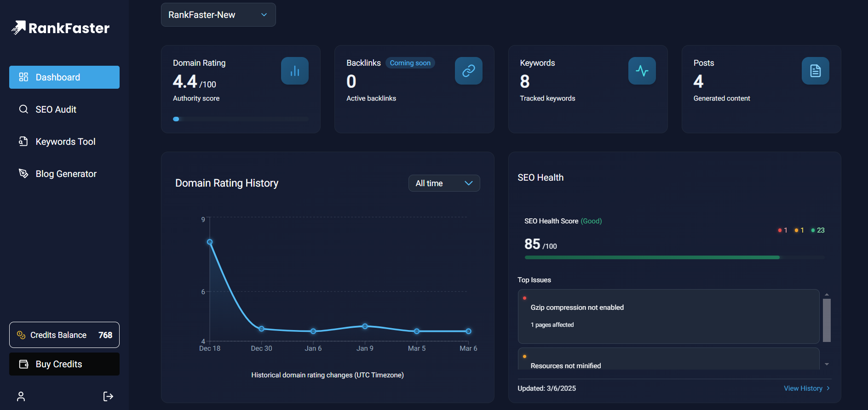The width and height of the screenshot is (868, 410).
Task: Open the user profile icon
Action: (21, 397)
